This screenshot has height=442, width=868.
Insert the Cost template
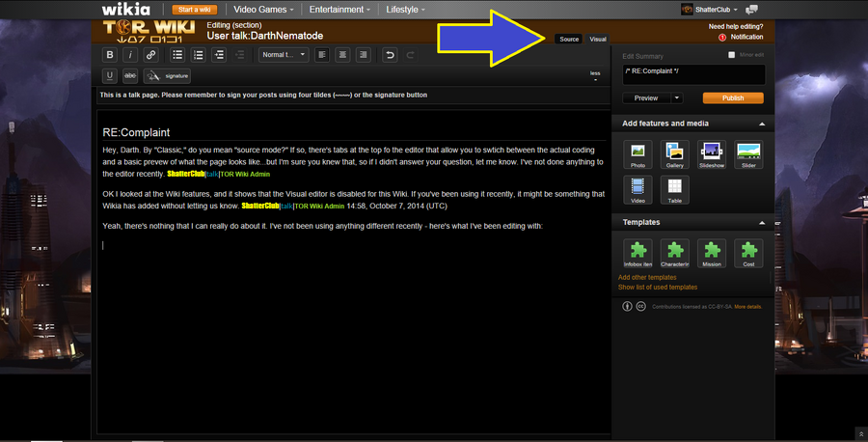click(749, 253)
